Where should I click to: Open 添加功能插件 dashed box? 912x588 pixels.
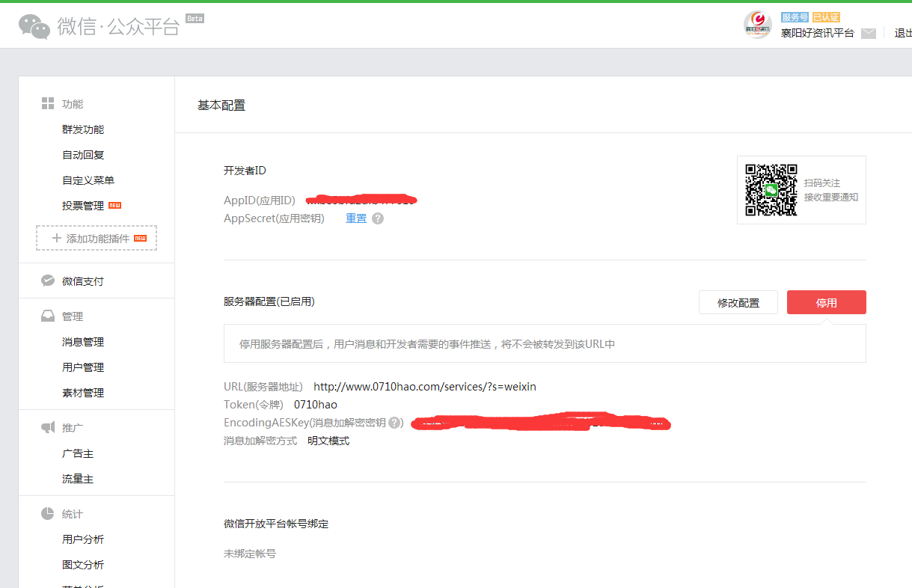coord(97,238)
